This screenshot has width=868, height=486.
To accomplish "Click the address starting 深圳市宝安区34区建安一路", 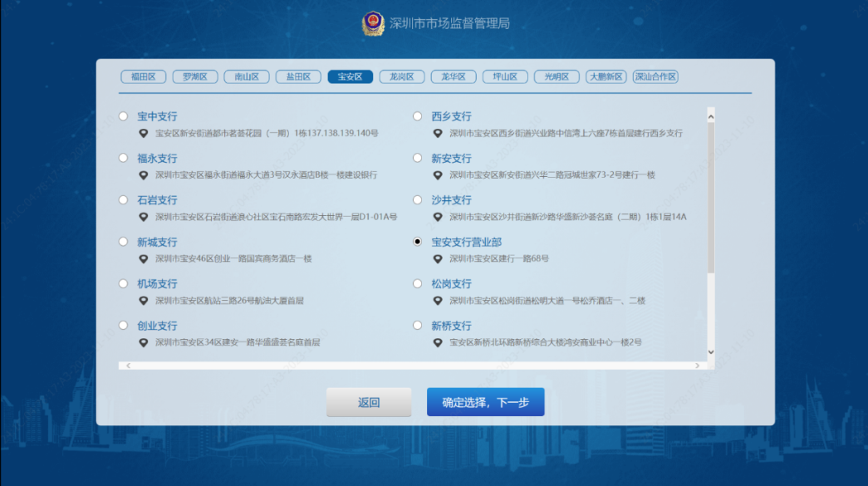I will [238, 342].
